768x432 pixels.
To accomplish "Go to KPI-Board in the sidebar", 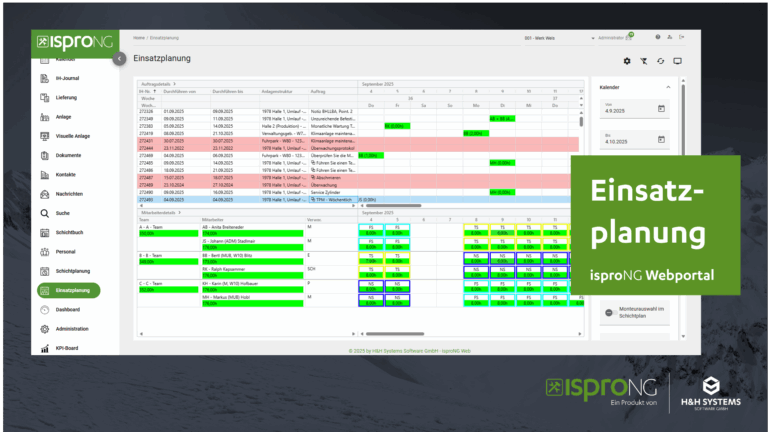I will click(67, 348).
